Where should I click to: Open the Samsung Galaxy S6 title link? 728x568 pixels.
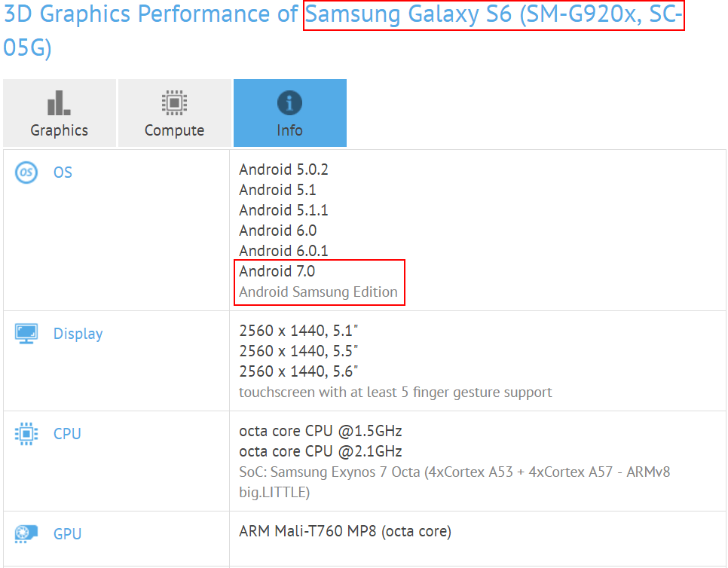pyautogui.click(x=493, y=15)
